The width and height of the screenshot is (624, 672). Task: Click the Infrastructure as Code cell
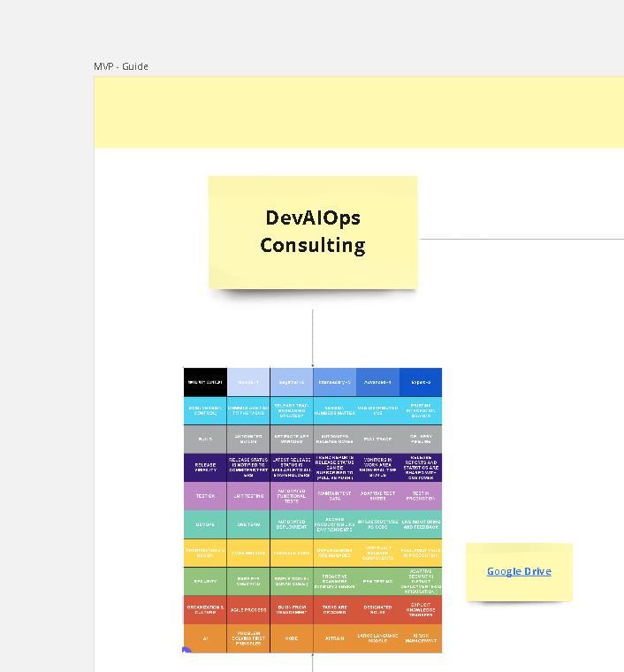(x=377, y=524)
